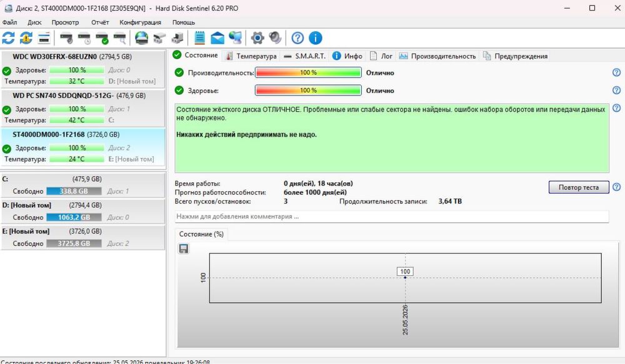Click the disk panel layout toolbar icon
Screen dimensions: 625x364
click(x=44, y=38)
